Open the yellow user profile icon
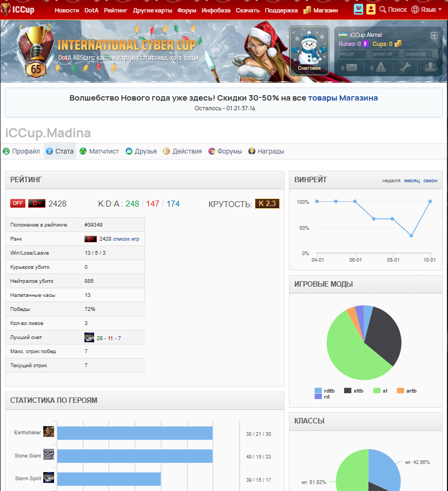This screenshot has width=448, height=491. (x=371, y=9)
